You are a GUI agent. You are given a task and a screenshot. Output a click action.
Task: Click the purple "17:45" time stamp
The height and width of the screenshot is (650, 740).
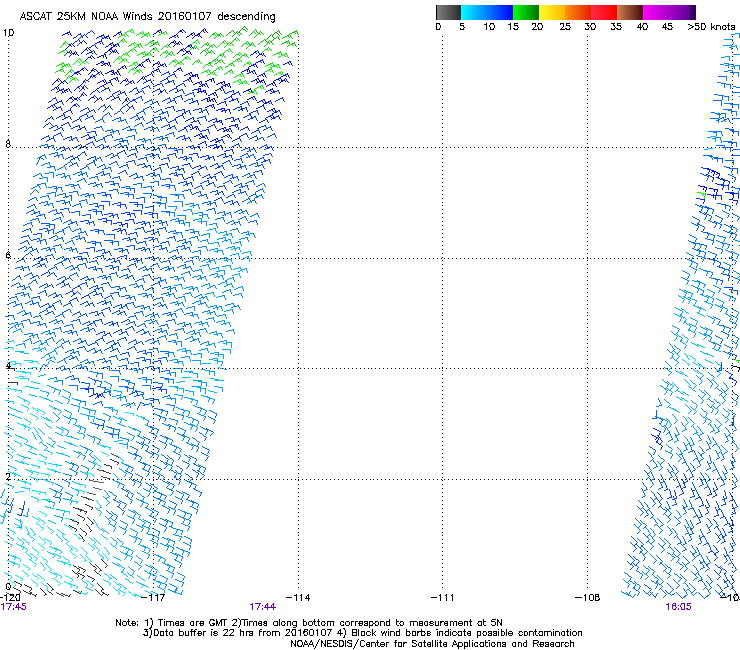[x=13, y=607]
